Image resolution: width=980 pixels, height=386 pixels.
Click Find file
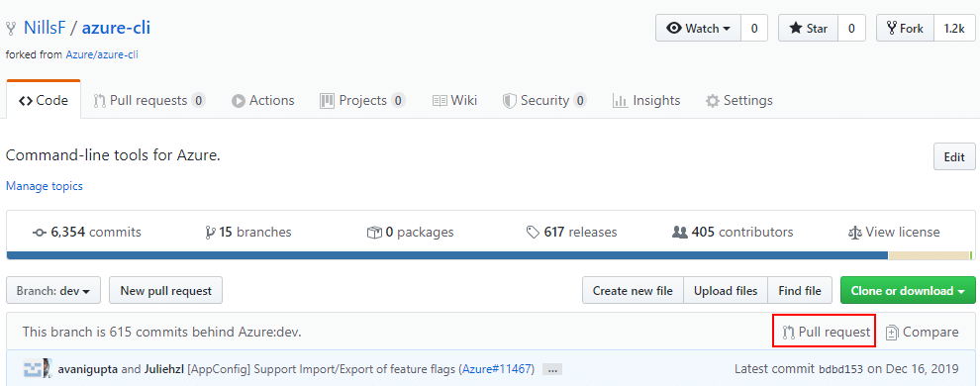tap(800, 290)
